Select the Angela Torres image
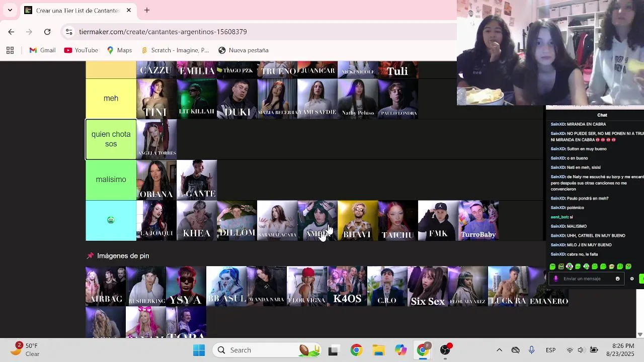 pos(156,139)
